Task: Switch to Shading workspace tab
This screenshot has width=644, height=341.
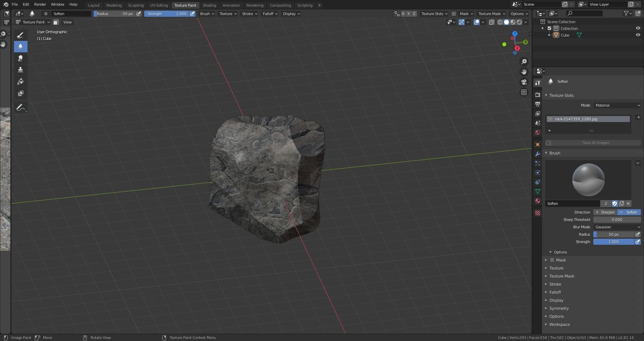Action: [209, 5]
